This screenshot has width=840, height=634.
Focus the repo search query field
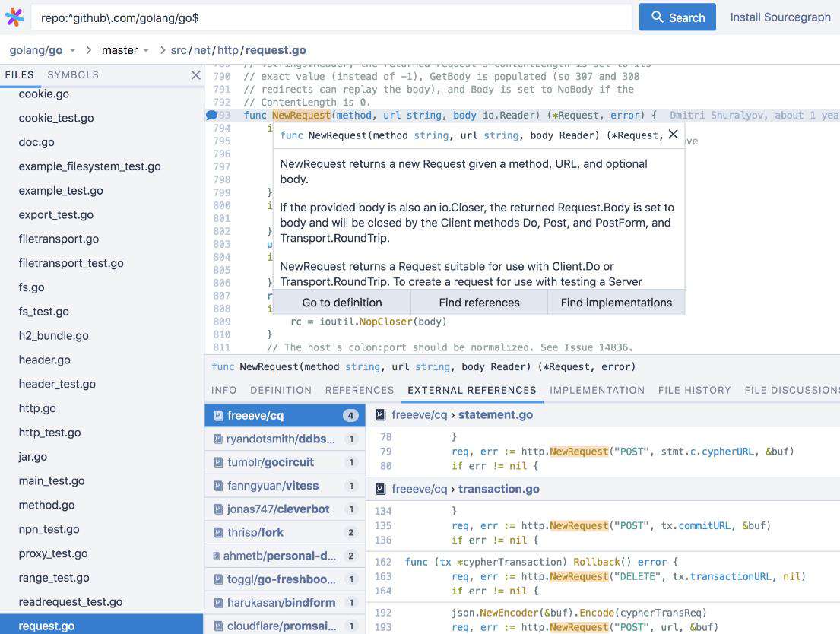coord(332,17)
